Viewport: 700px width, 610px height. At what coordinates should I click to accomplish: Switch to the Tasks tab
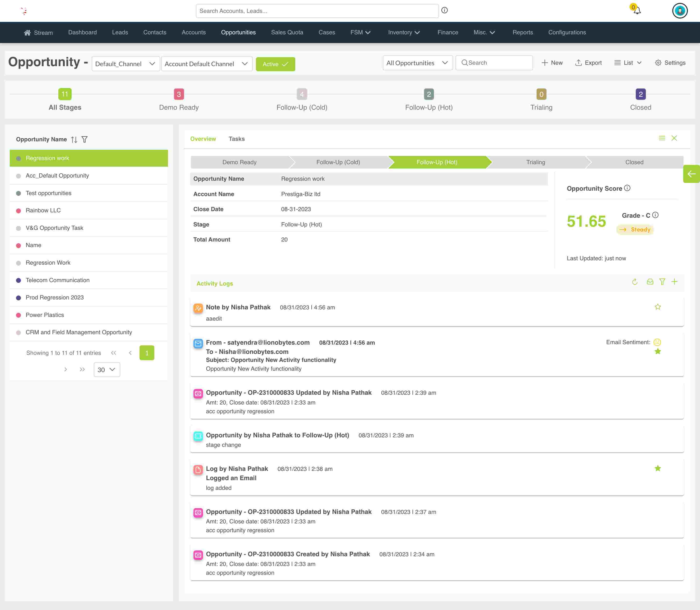tap(237, 139)
